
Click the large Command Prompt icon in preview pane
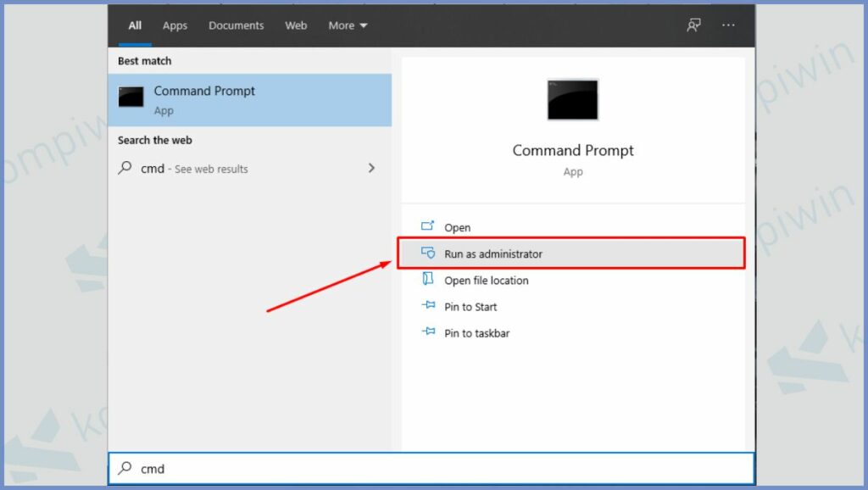573,99
